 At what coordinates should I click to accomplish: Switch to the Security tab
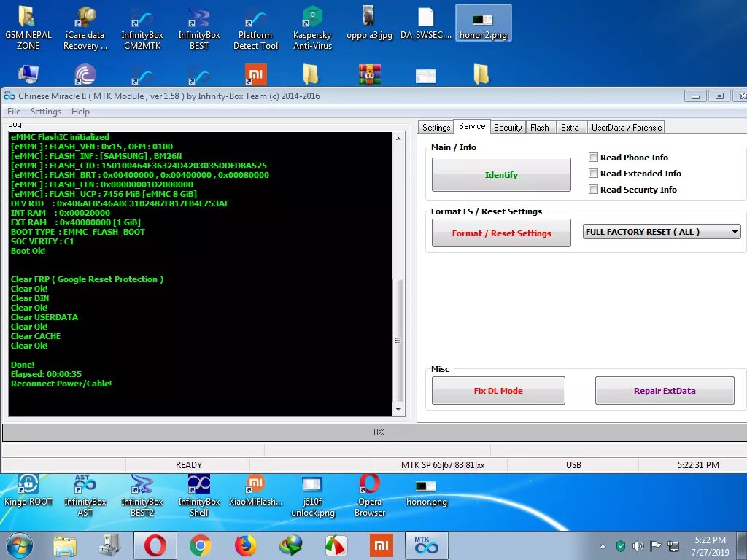pyautogui.click(x=508, y=127)
